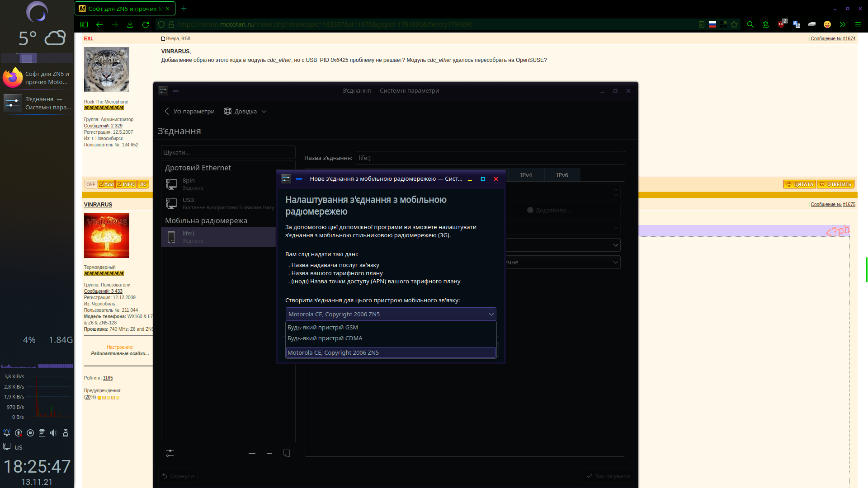This screenshot has height=488, width=868.
Task: Select 'Будь-який пристрій CDMA' option
Action: [x=391, y=338]
